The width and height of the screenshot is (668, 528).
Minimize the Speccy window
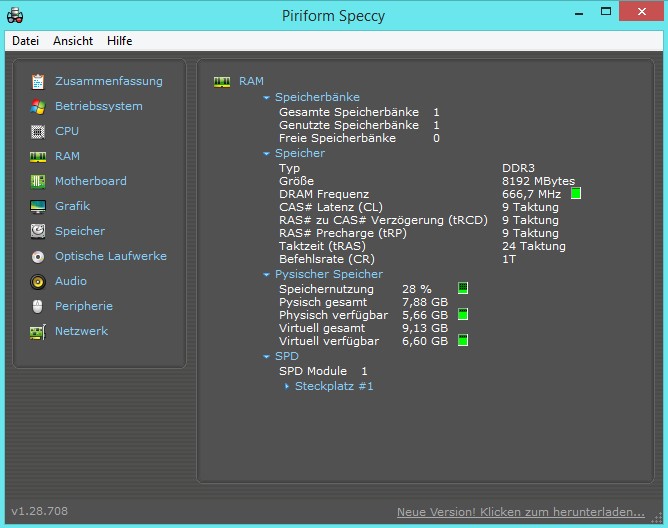579,12
